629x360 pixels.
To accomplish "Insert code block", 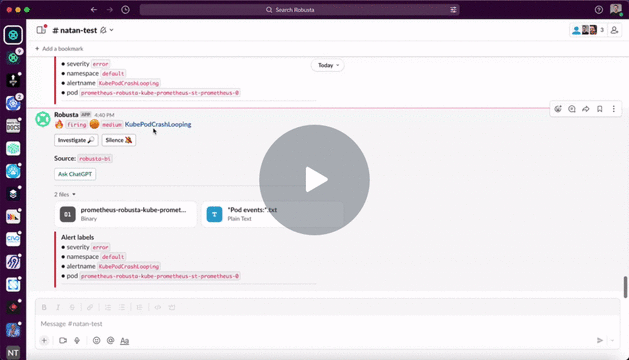I will [x=172, y=307].
